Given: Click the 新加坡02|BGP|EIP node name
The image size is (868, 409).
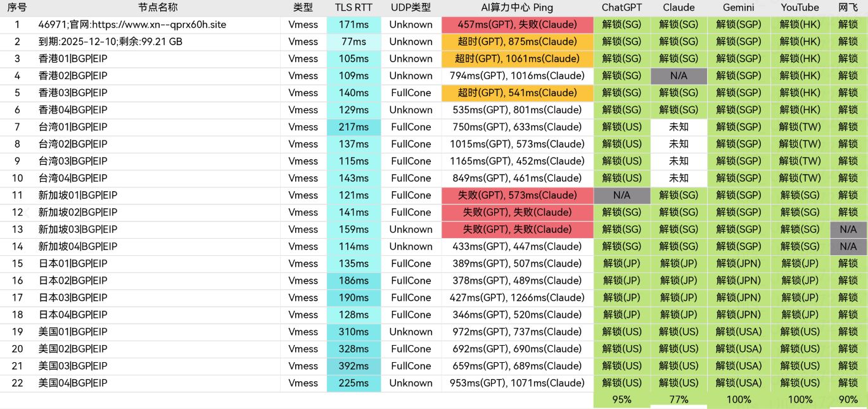Looking at the screenshot, I should 78,213.
